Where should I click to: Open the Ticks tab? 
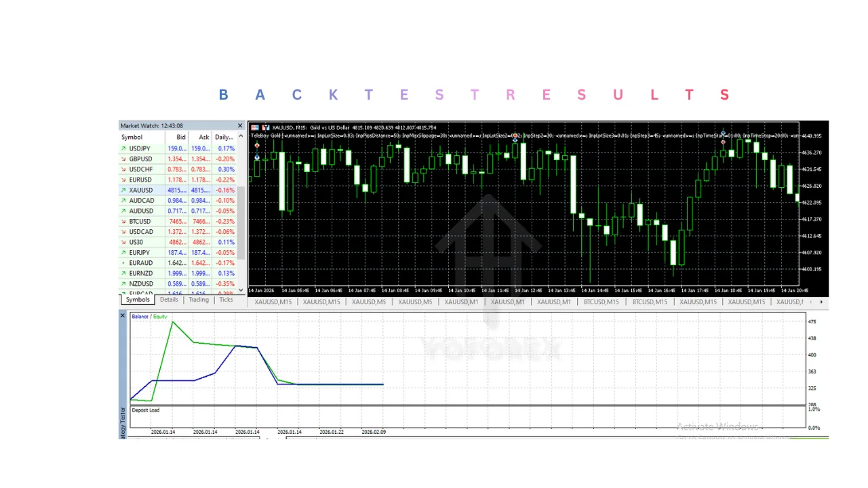(x=226, y=300)
